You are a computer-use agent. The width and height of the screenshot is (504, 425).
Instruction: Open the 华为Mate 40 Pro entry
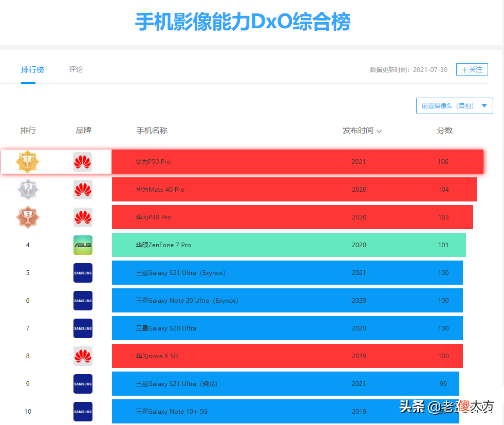(x=294, y=189)
